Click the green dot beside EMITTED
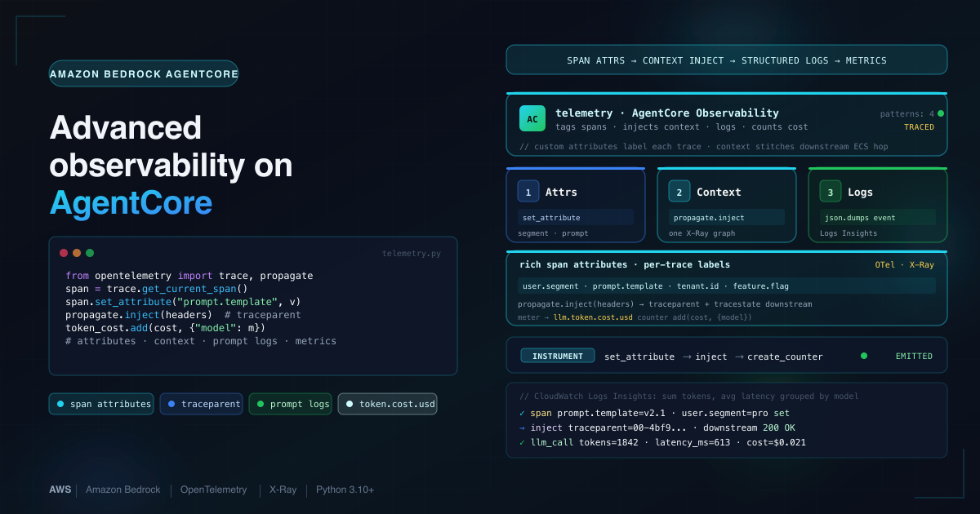Screen dimensions: 980x514 tap(864, 356)
